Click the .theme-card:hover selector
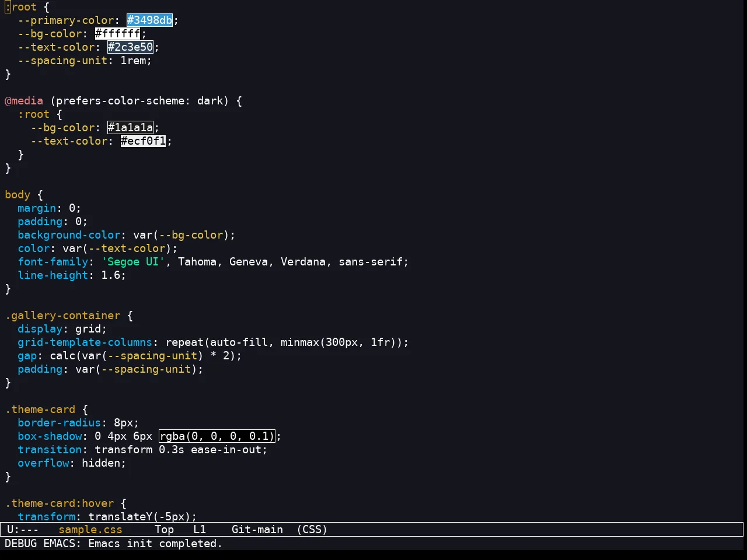This screenshot has width=747, height=560. tap(60, 503)
